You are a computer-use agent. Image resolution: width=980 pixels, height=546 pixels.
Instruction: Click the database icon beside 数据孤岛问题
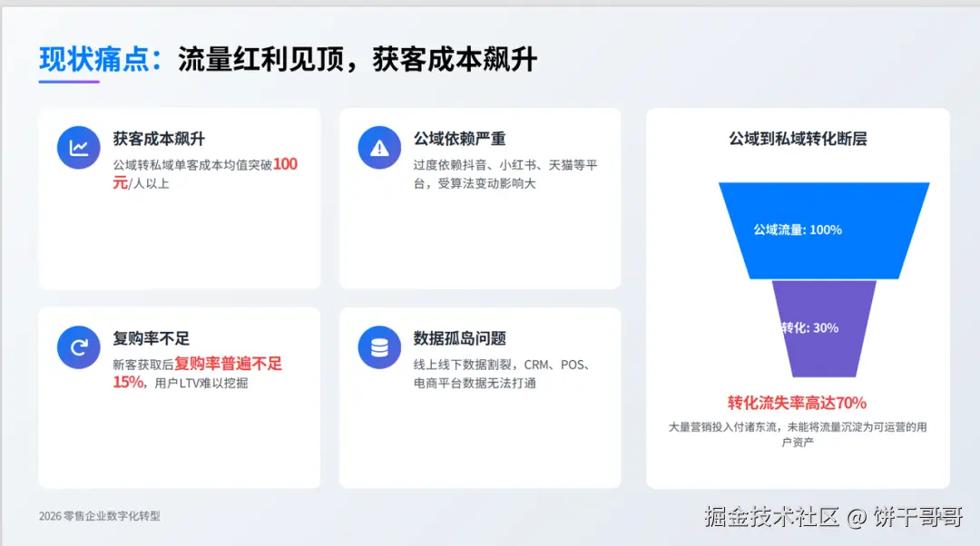(379, 347)
